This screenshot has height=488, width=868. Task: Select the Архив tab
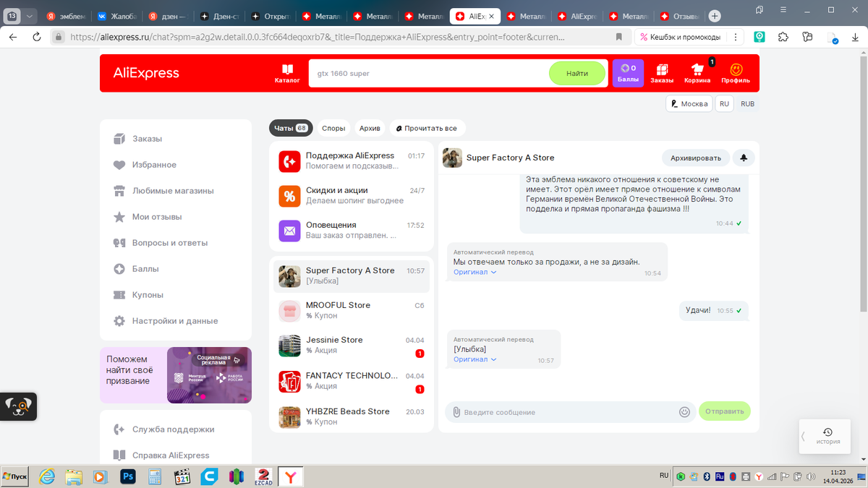coord(370,128)
